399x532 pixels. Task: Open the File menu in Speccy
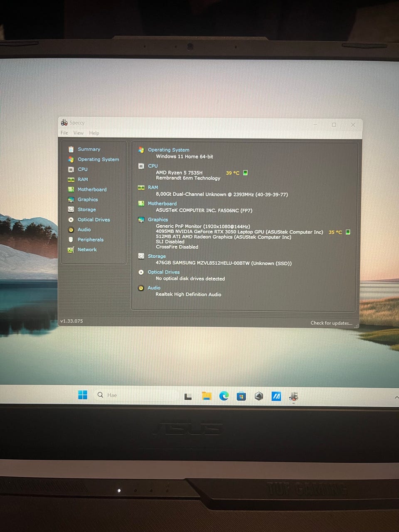(64, 133)
